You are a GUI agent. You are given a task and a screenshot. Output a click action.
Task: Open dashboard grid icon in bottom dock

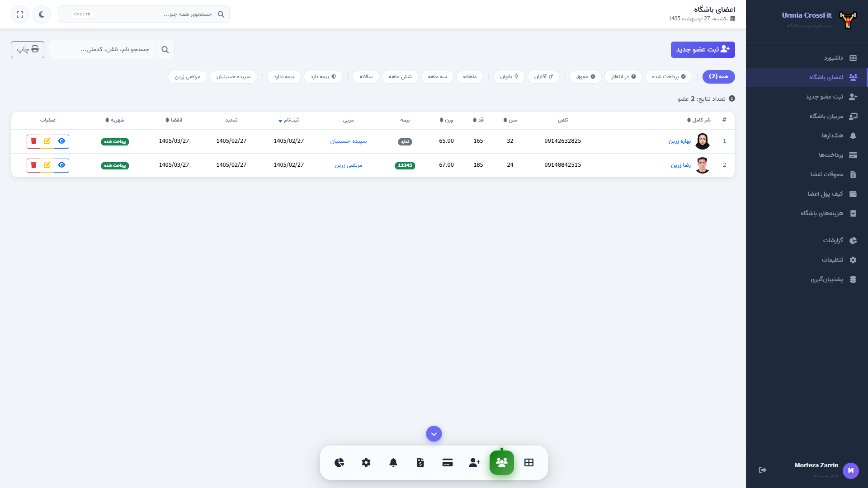click(x=529, y=463)
